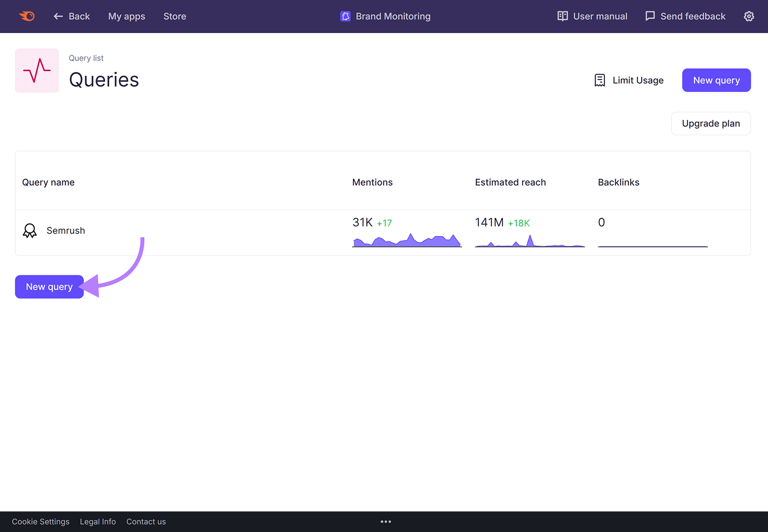Click the back arrow to leave Brand Monitoring
The width and height of the screenshot is (768, 532).
pos(58,16)
